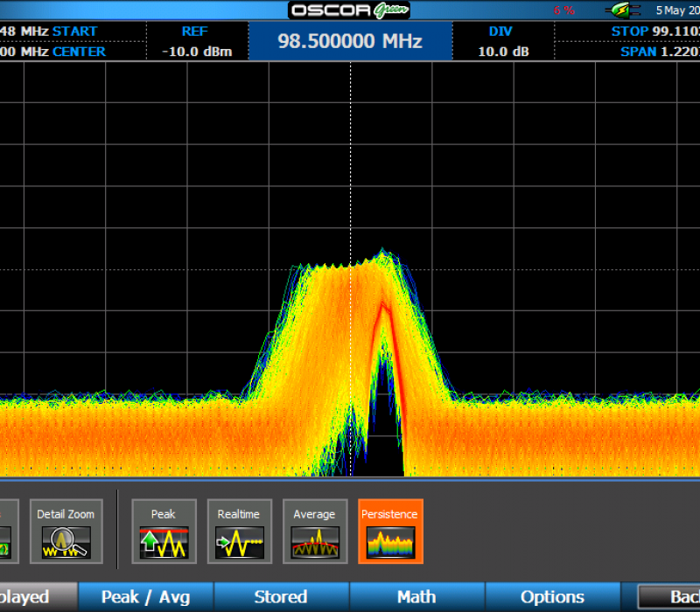
Task: Select the Average trace mode
Action: 314,532
